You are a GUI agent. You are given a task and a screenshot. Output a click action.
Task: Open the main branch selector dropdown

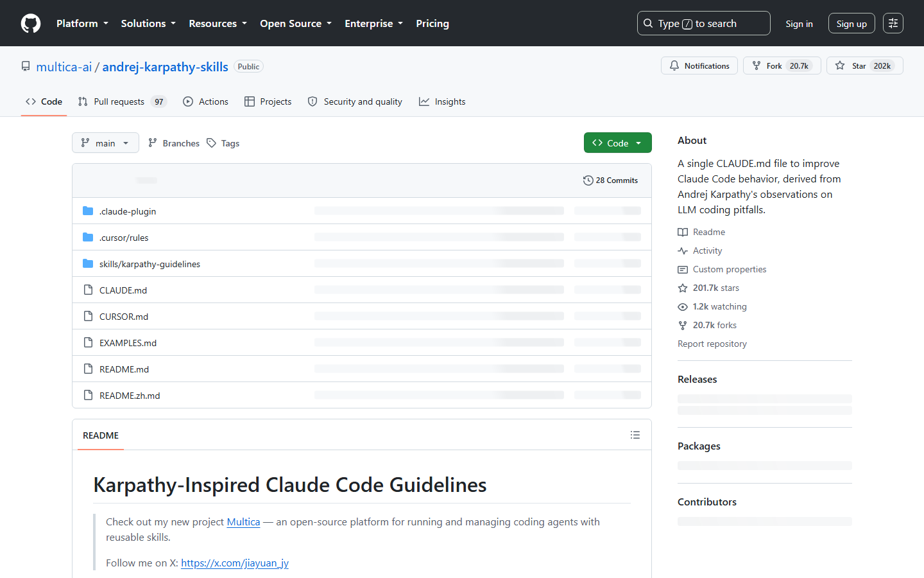(x=105, y=143)
